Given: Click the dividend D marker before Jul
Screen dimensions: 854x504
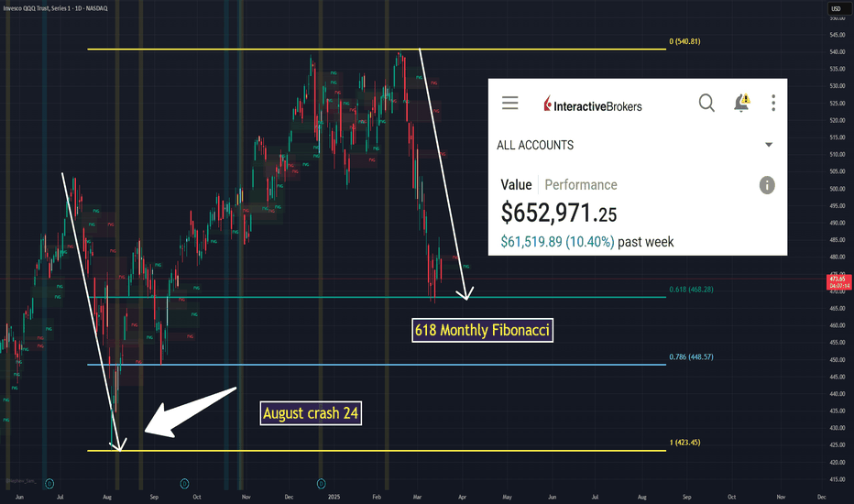Looking at the screenshot, I should 49,483.
